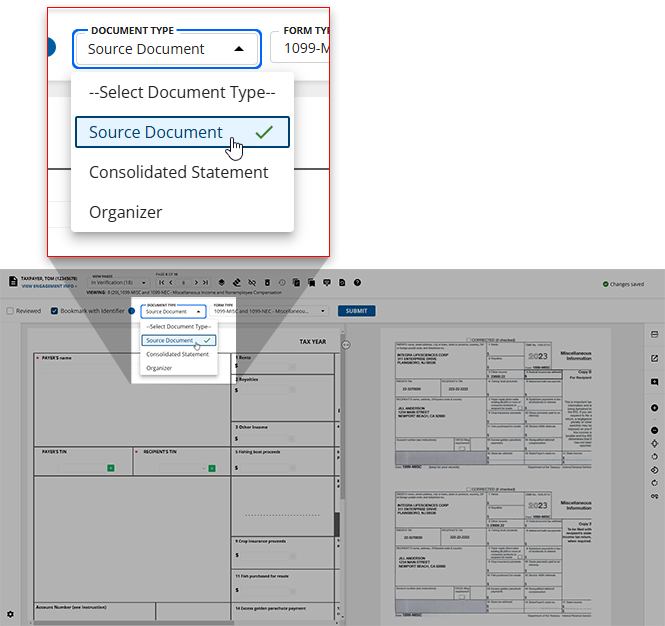
Task: Click the page number field in page navigator
Action: tap(183, 282)
